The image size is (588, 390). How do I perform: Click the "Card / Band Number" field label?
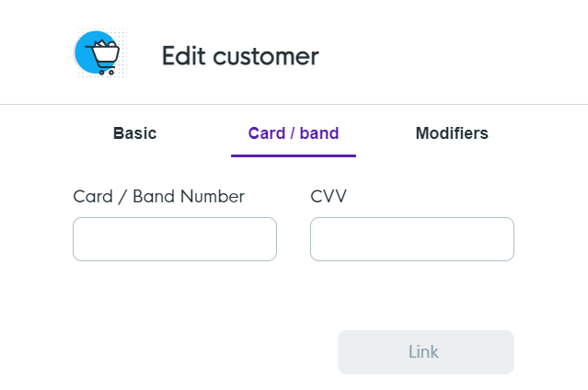pyautogui.click(x=158, y=196)
